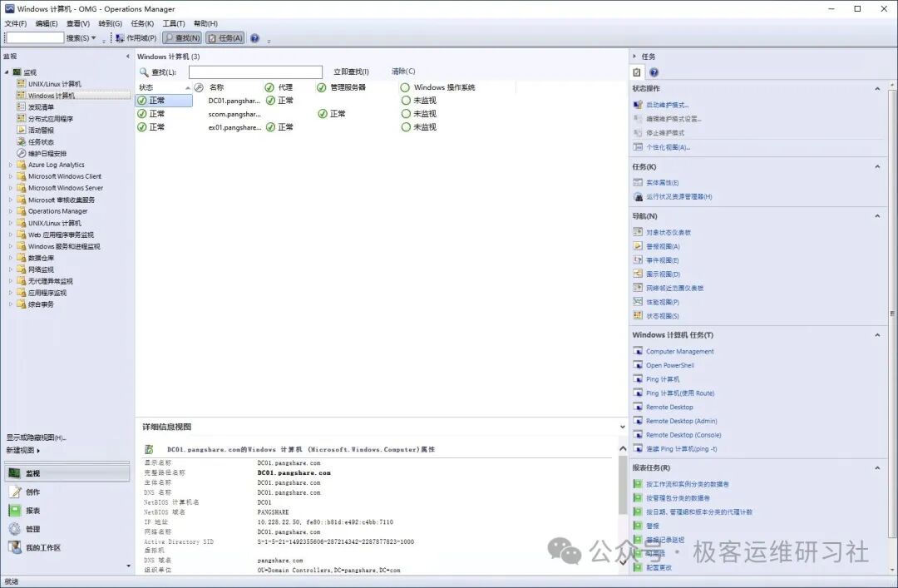
Task: Click the help icon in the toolbar
Action: coord(255,37)
